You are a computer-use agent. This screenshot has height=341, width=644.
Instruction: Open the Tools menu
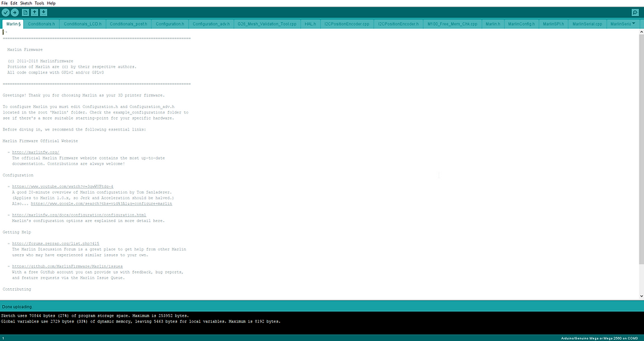tap(39, 3)
